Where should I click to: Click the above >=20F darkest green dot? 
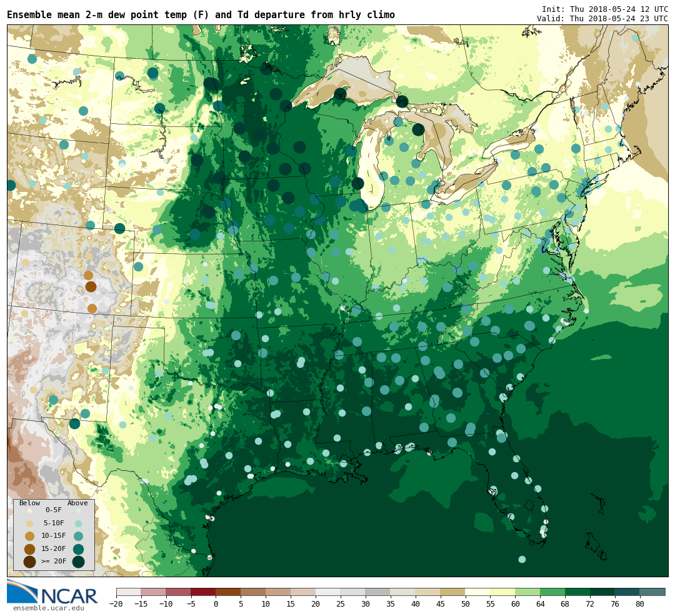(x=78, y=562)
